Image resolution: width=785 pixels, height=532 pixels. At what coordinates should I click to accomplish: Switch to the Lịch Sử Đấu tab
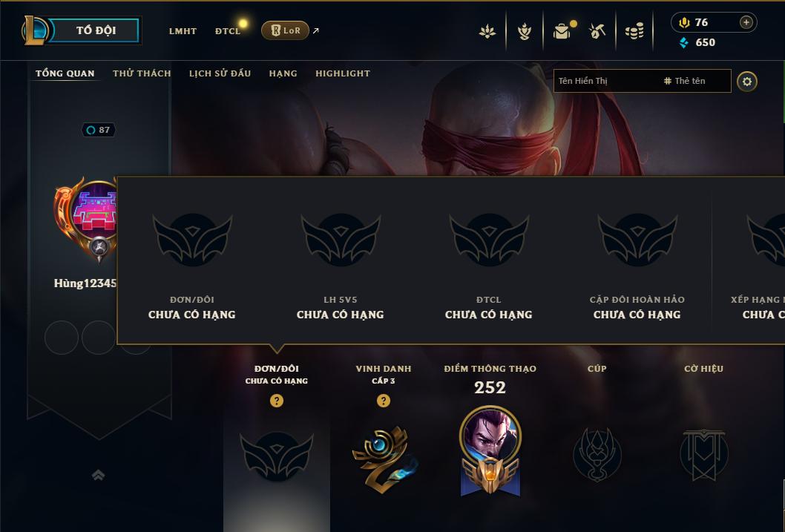[220, 73]
